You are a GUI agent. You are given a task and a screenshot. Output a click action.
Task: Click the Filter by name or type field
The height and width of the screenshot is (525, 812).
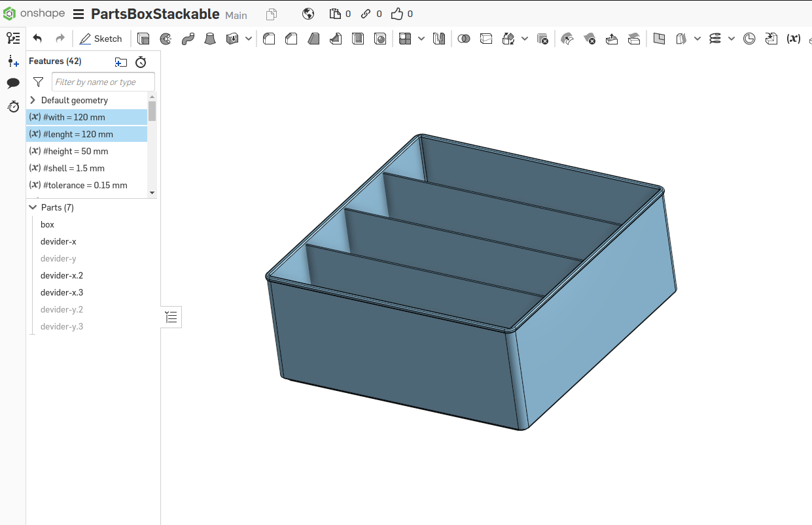[103, 82]
